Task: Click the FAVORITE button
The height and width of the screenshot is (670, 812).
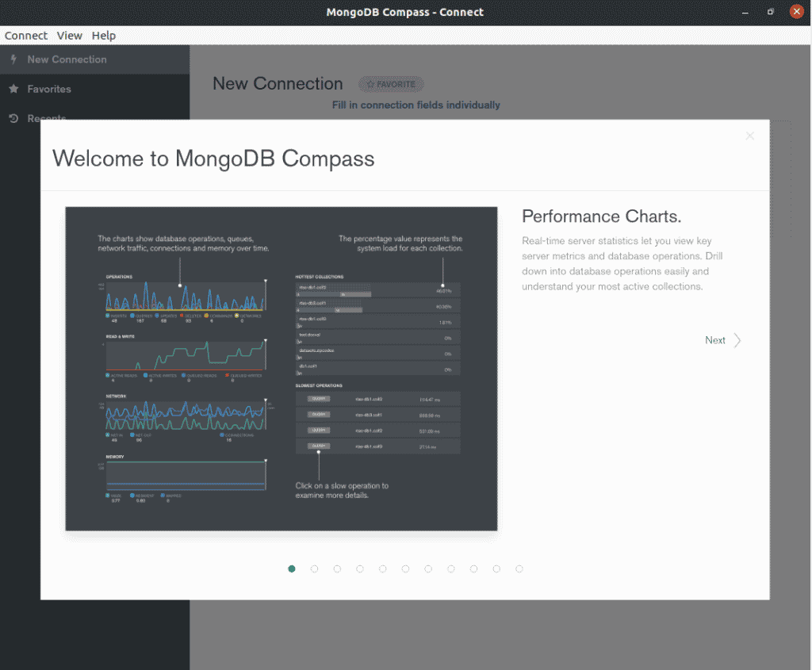Action: 390,84
